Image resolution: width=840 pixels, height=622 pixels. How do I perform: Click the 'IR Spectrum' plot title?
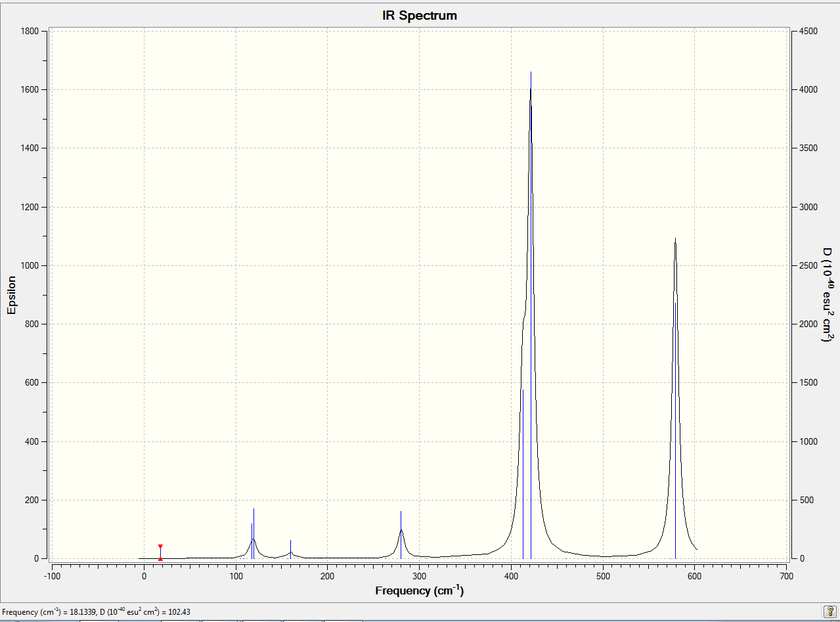tap(420, 15)
